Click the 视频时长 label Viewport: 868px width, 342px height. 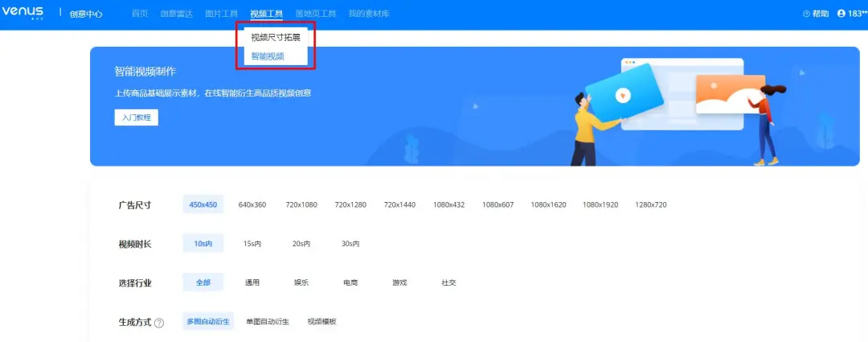pyautogui.click(x=134, y=244)
